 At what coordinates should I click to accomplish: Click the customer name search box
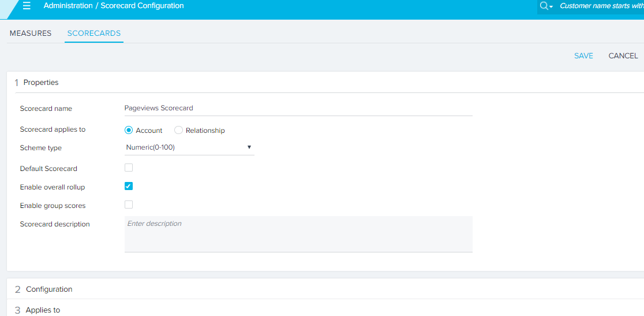601,6
